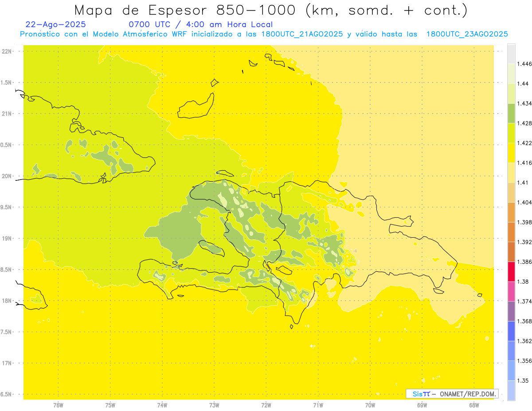The height and width of the screenshot is (411, 532).
Task: Click the '0700 UTC / 4:00 am Hora Local' time text
Action: tap(200, 24)
